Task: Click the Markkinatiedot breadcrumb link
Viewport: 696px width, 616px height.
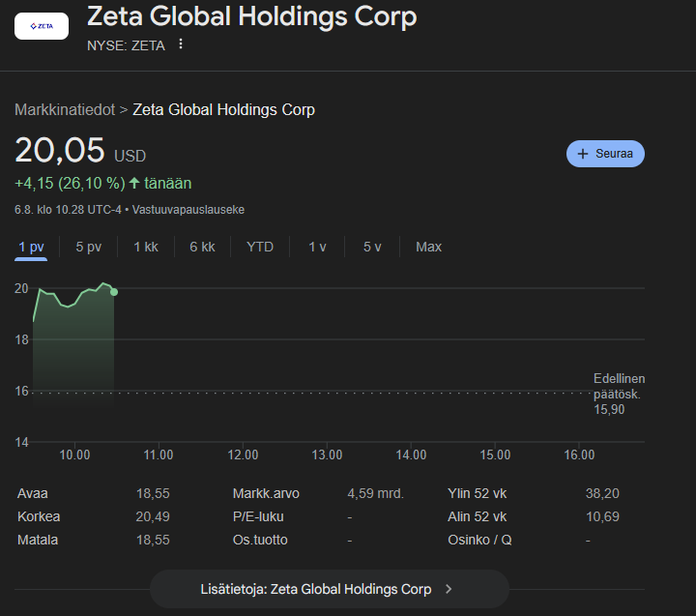Action: pos(64,109)
